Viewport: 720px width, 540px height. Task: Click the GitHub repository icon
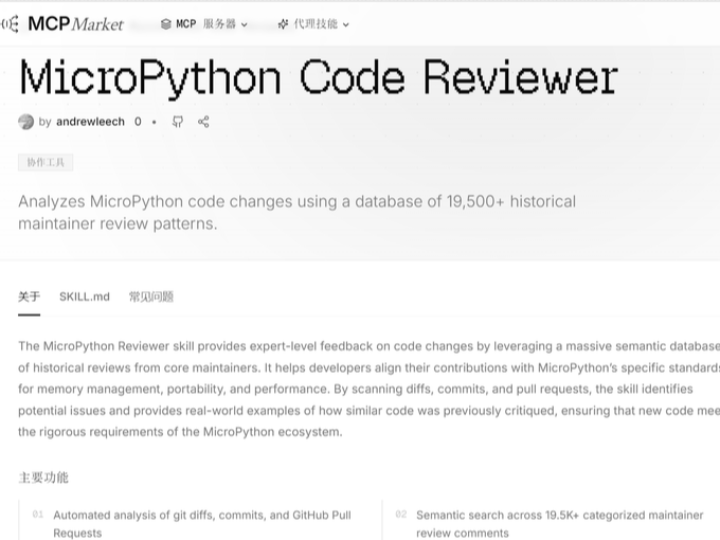pos(177,122)
